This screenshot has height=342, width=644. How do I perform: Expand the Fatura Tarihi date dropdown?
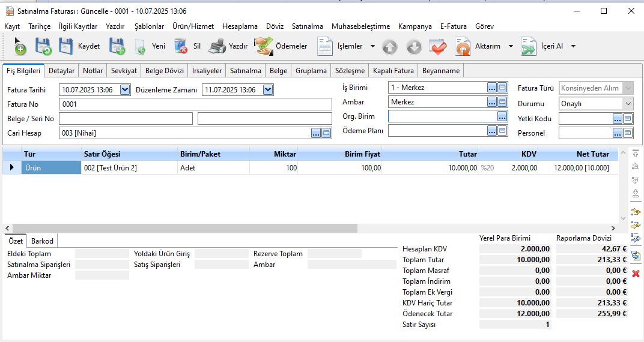tap(125, 90)
